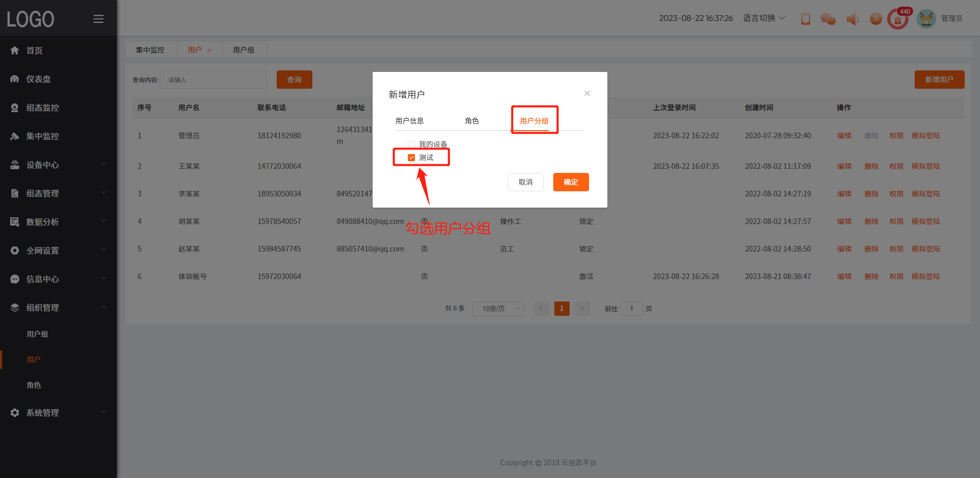This screenshot has height=478, width=980.
Task: Go to next page arrow
Action: 582,309
